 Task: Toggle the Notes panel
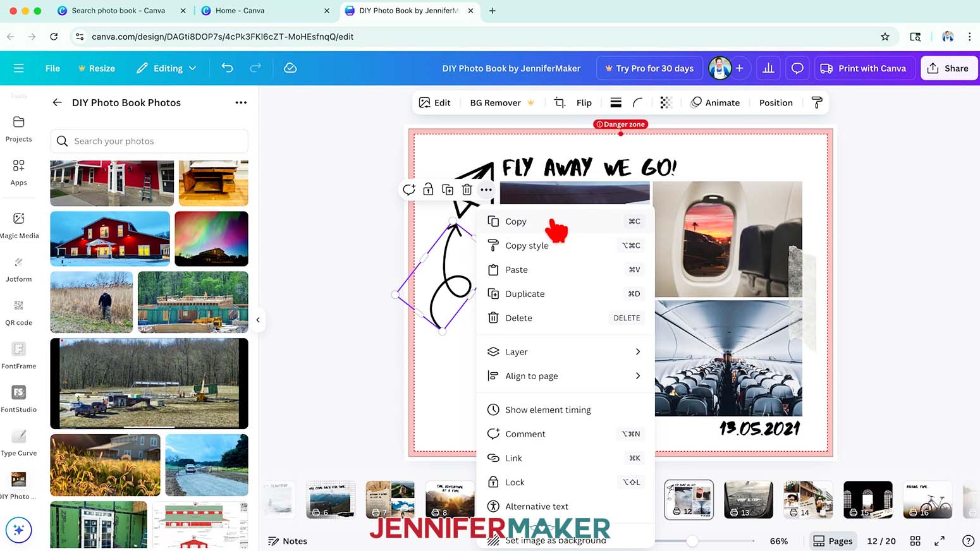tap(288, 541)
